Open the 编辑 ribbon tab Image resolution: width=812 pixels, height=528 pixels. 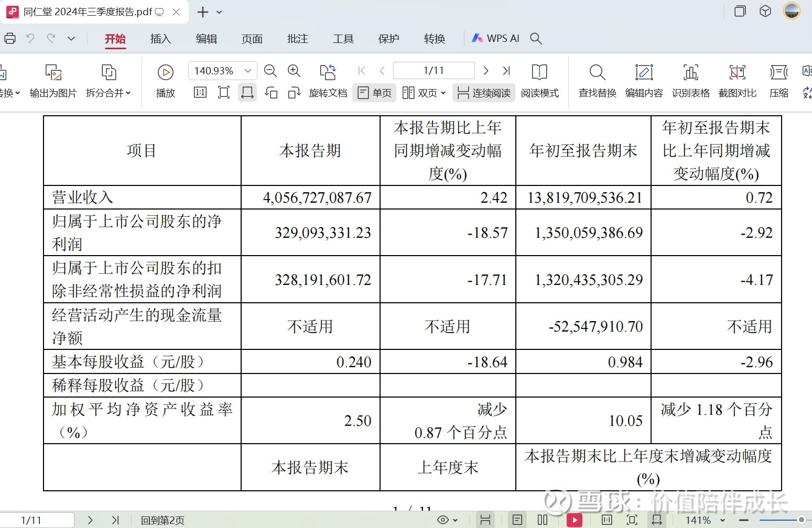point(206,39)
